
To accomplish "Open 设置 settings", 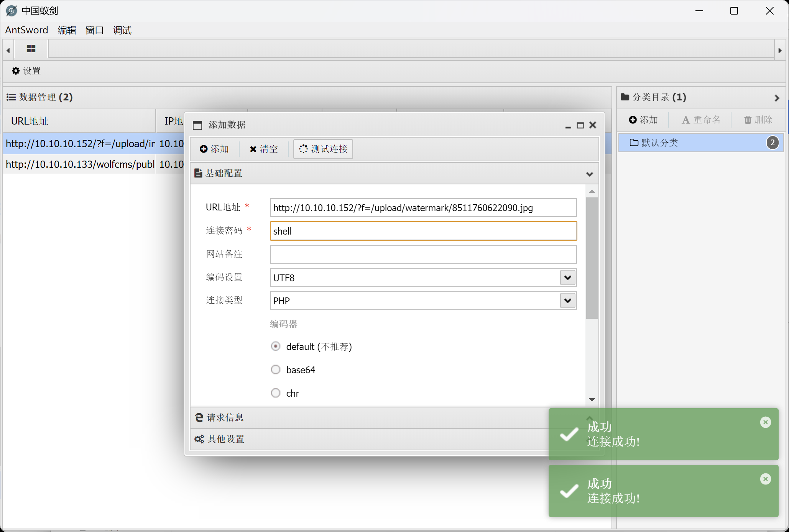I will (x=26, y=71).
